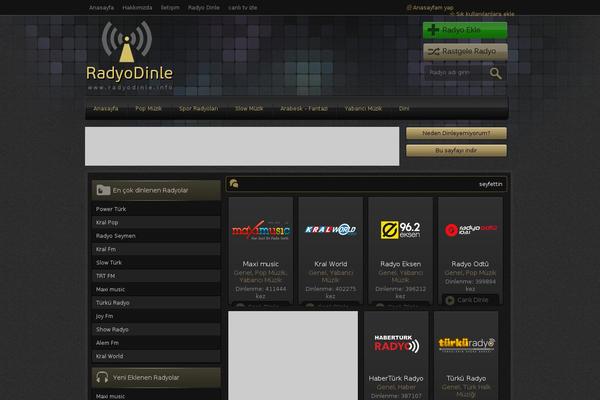Open the Radyo Odtü logo thumbnail

tap(470, 230)
